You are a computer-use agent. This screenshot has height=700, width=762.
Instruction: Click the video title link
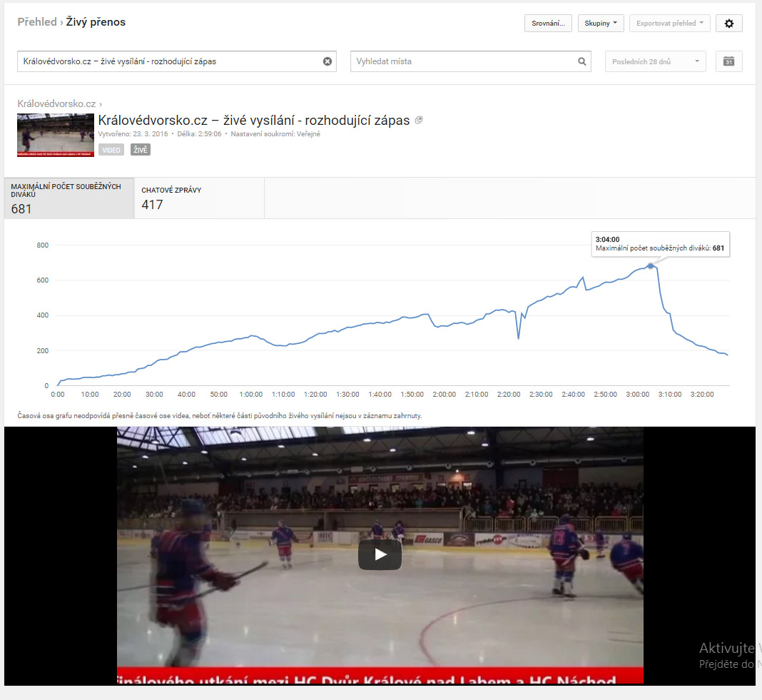253,120
